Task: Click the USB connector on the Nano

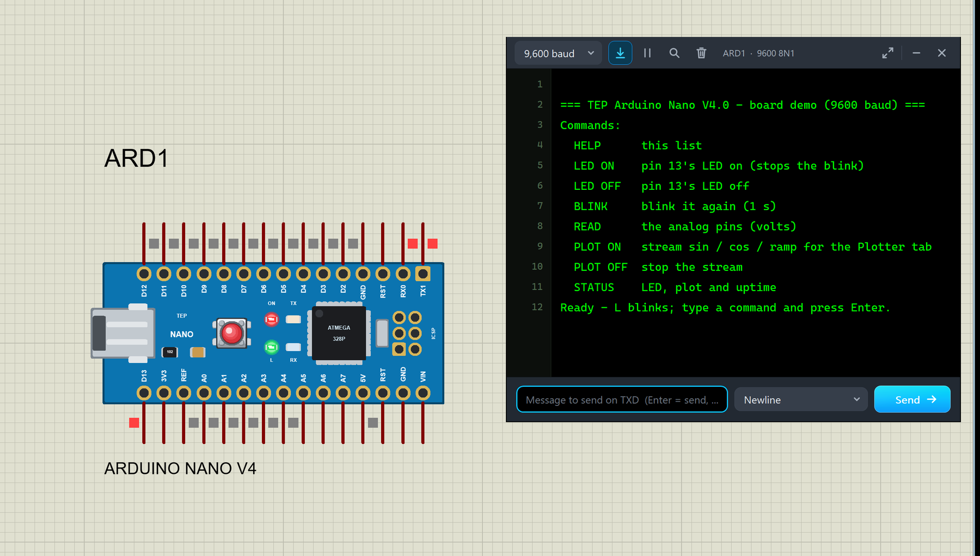Action: click(x=122, y=333)
